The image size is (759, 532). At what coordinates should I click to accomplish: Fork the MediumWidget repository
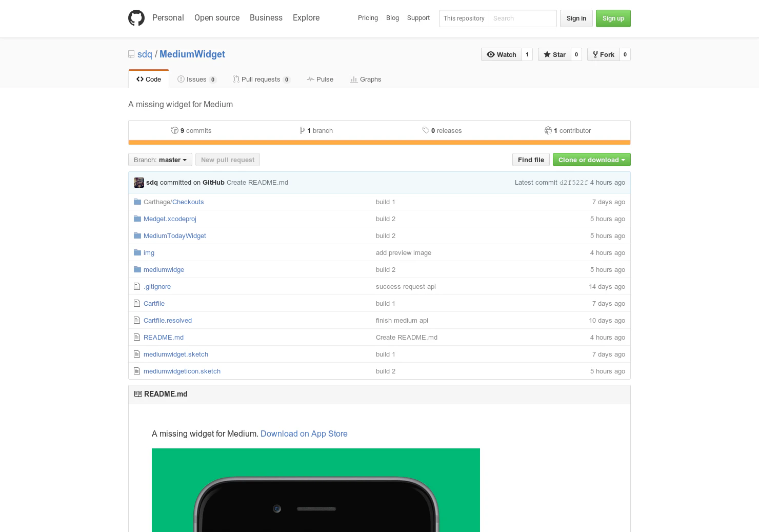pyautogui.click(x=603, y=54)
